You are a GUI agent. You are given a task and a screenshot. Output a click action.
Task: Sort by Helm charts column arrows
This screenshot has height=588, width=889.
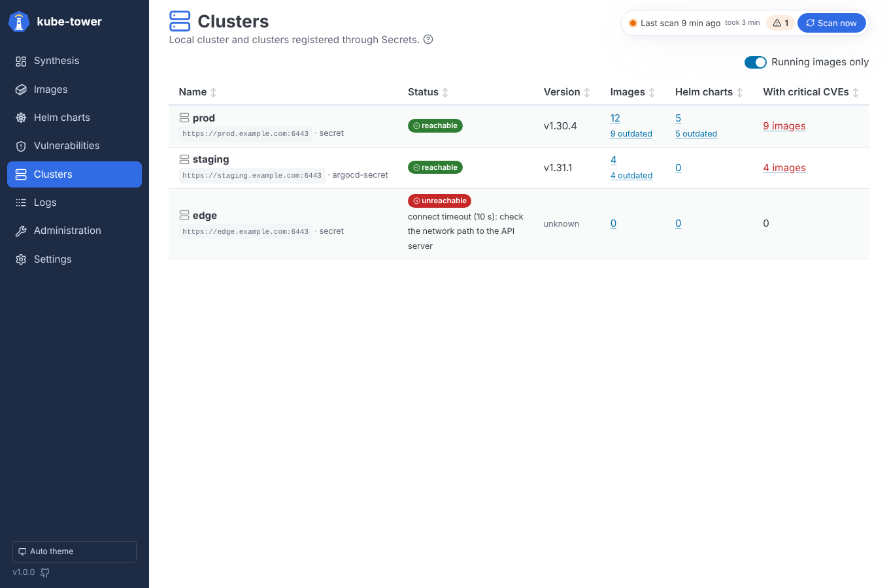(739, 92)
